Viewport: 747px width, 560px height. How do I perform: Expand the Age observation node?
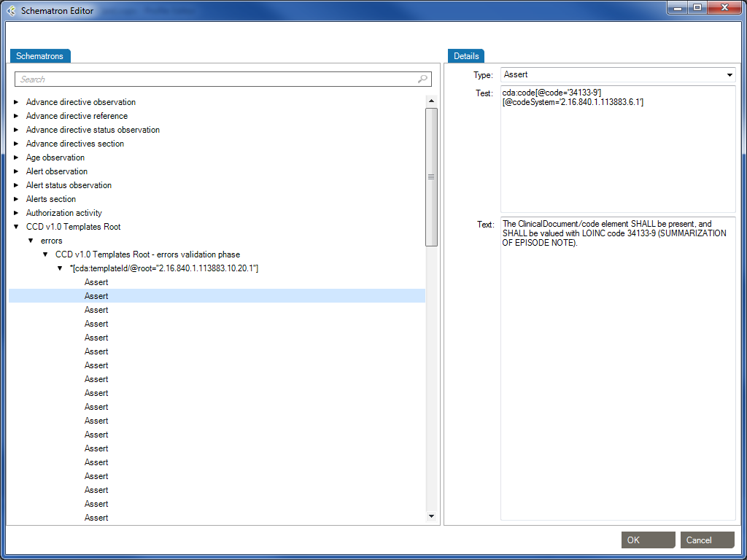tap(16, 157)
